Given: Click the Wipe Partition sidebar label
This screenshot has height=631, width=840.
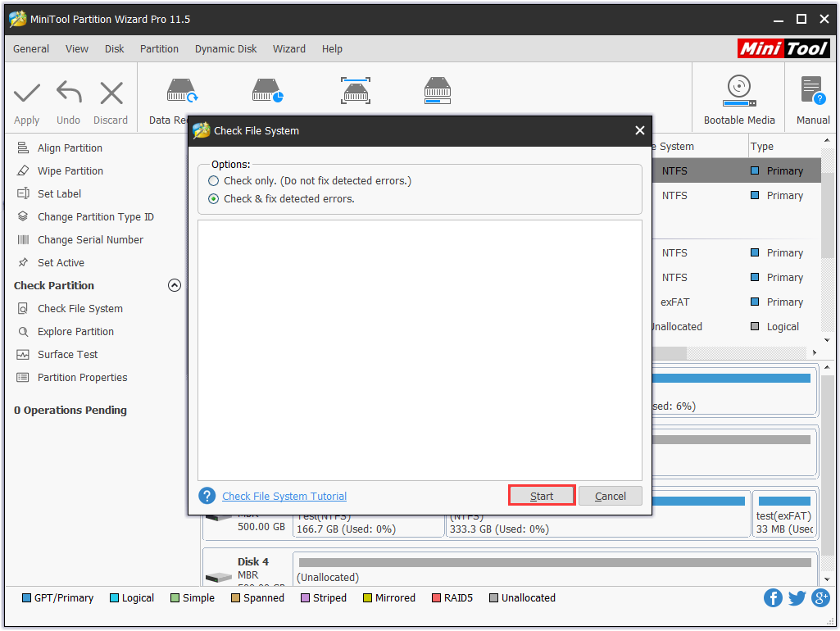Looking at the screenshot, I should click(x=70, y=171).
